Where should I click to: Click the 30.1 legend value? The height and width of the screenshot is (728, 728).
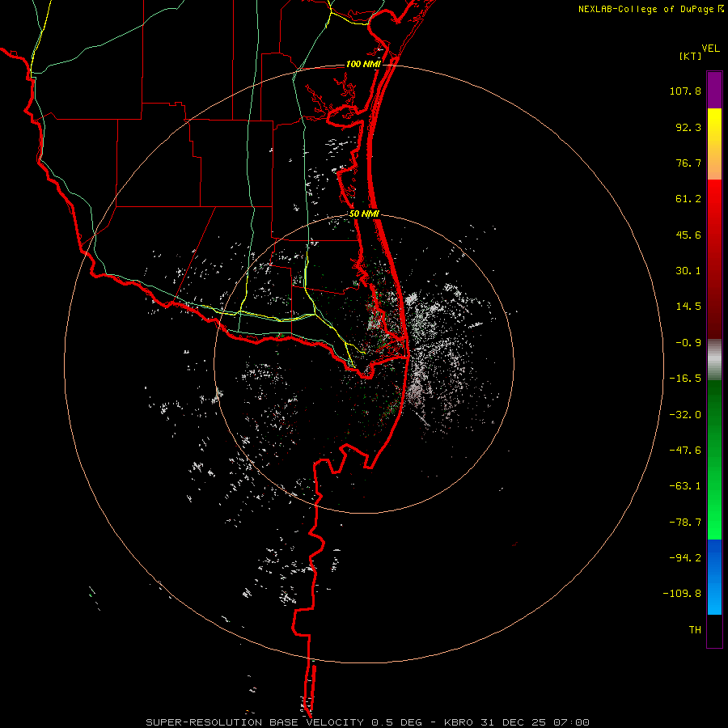pos(688,271)
